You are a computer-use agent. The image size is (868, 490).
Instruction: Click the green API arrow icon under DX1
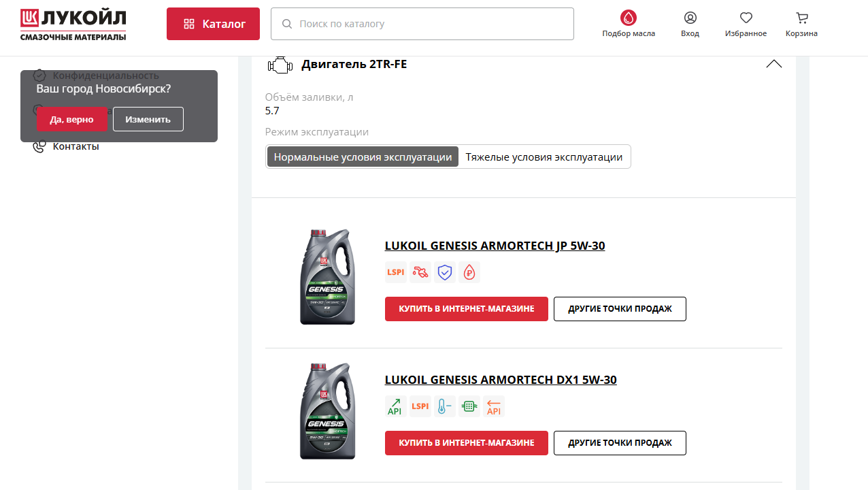pos(396,406)
